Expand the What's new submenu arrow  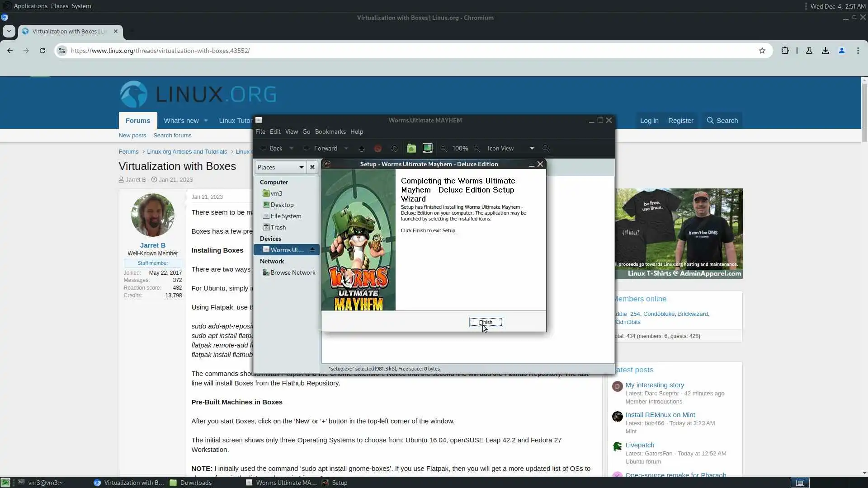[206, 121]
